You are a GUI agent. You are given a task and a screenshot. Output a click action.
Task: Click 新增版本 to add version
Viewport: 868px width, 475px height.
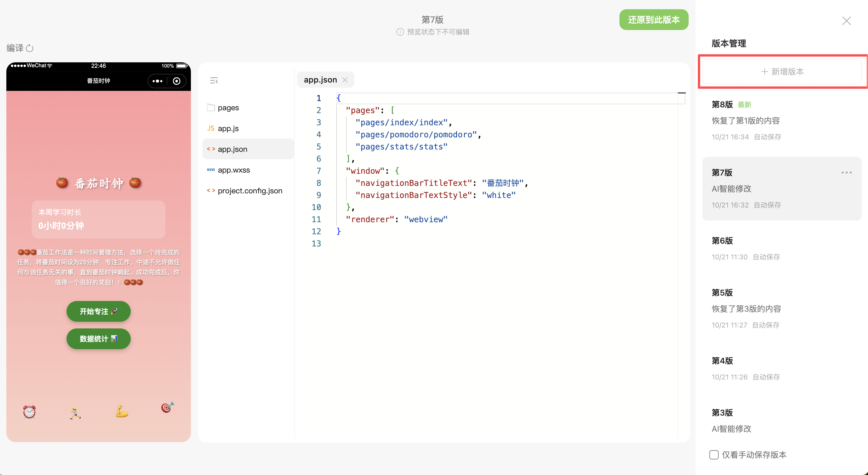point(782,72)
